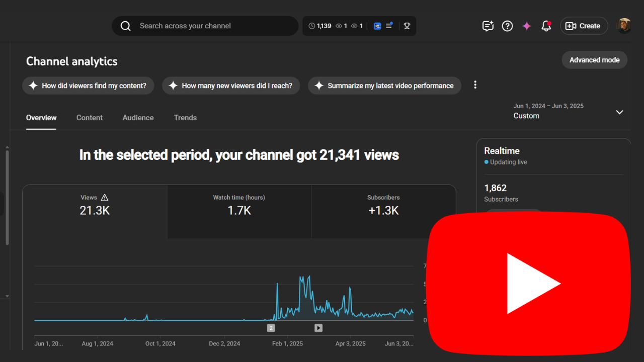Open the account profile avatar
Image resolution: width=644 pixels, height=362 pixels.
[x=624, y=26]
